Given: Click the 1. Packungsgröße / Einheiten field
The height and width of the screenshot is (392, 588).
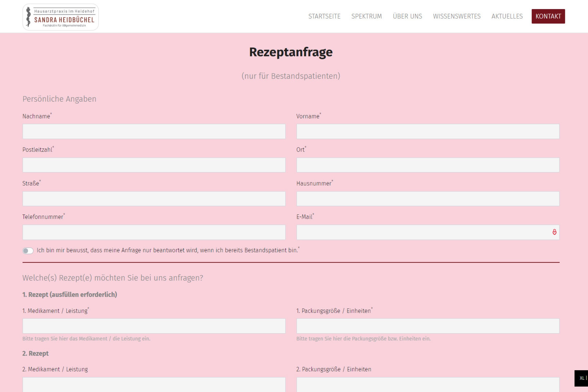Looking at the screenshot, I should [428, 326].
